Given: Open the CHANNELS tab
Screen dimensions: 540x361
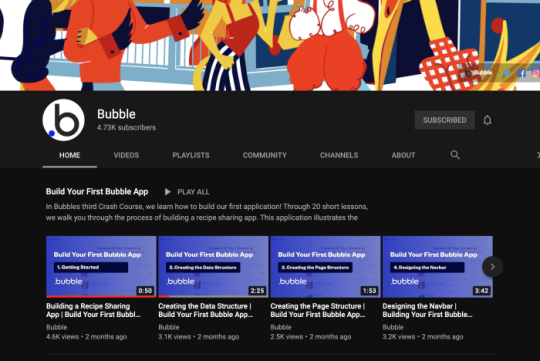Looking at the screenshot, I should [339, 155].
